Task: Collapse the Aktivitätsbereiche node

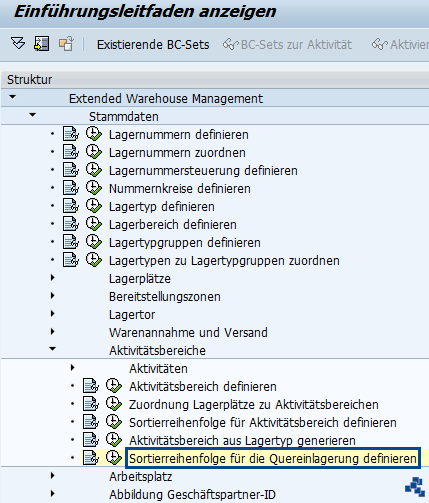Action: coord(52,349)
